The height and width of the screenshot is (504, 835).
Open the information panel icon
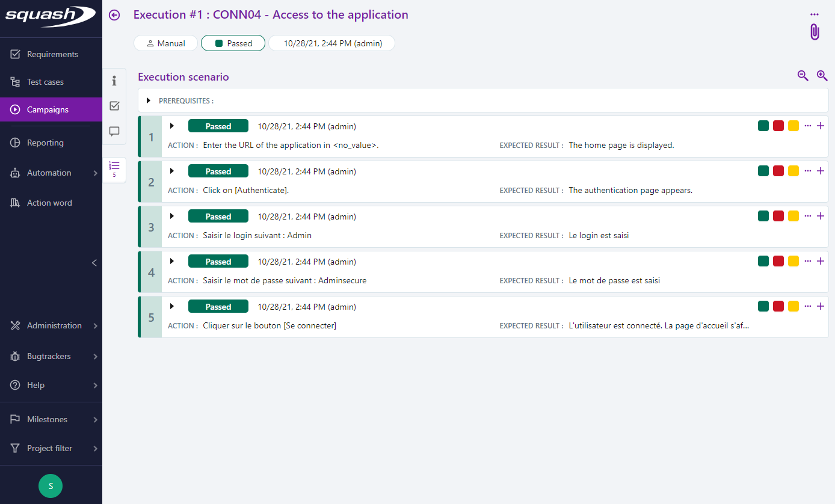click(114, 81)
